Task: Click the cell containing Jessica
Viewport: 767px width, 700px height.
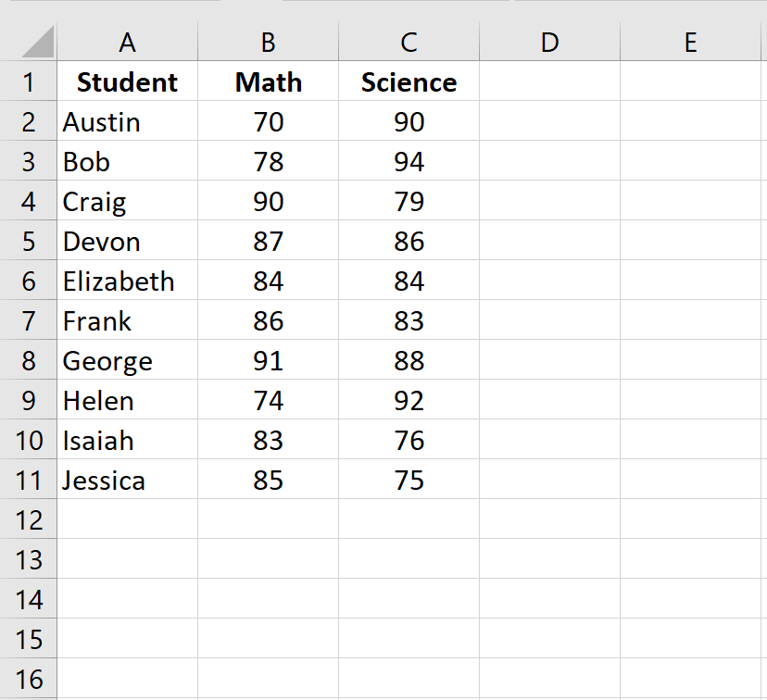Action: click(127, 480)
